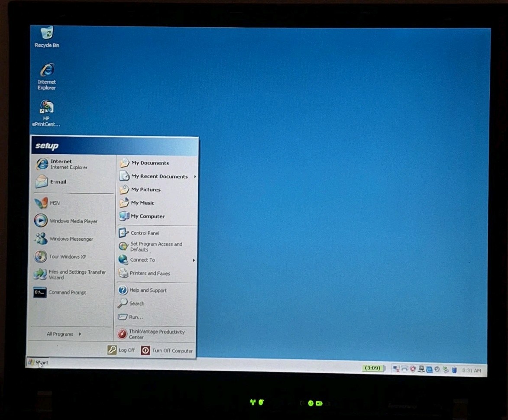Viewport: 508px width, 420px height.
Task: Open Files and Settings Transfer Wizard
Action: 73,275
